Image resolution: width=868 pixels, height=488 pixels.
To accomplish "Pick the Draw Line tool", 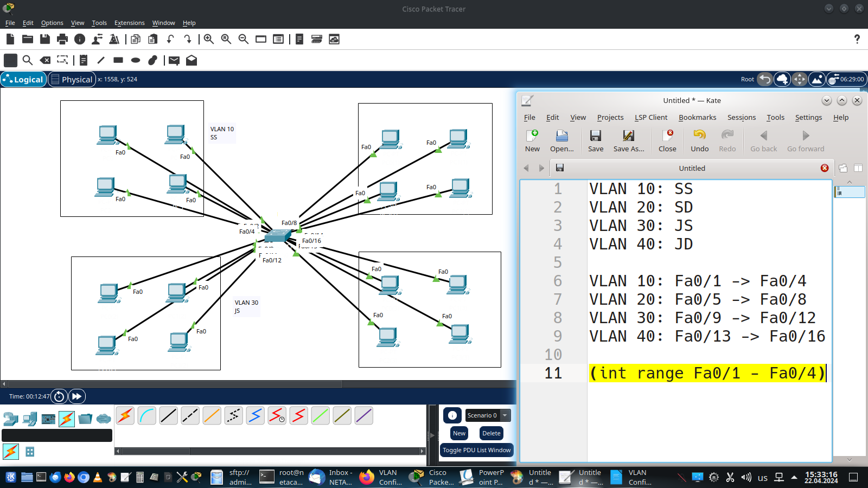I will tap(101, 60).
